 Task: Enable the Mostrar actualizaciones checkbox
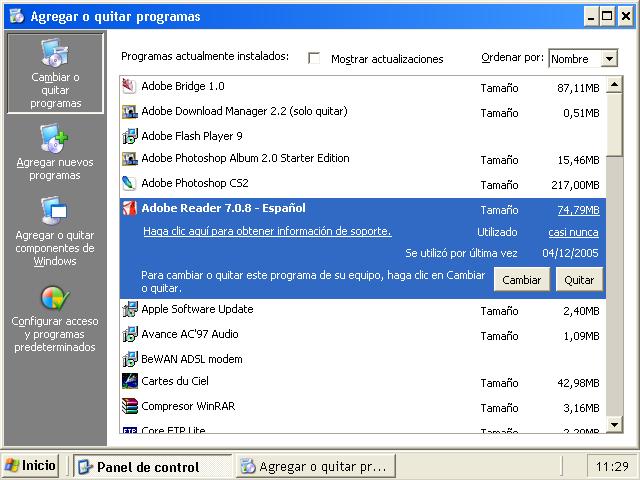(314, 58)
